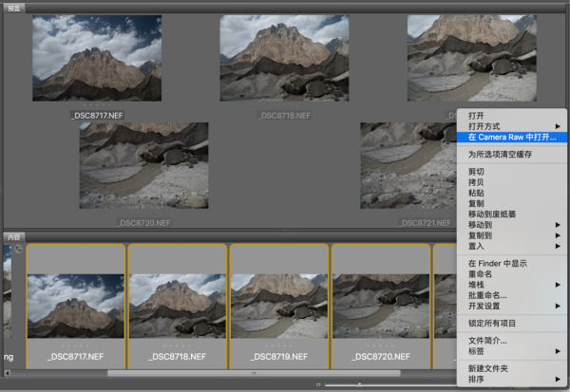Select 移动到废纸篓 menu entry

[x=511, y=214]
